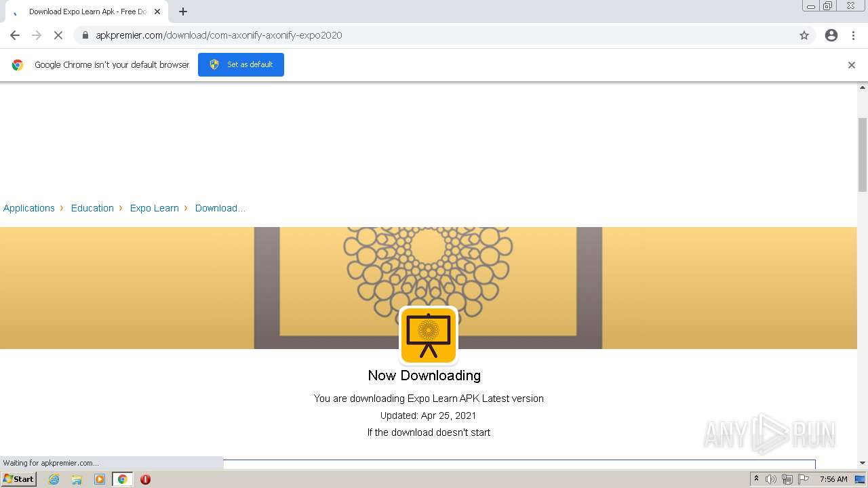868x488 pixels.
Task: Click "Google Chrome isn't your default browser" text
Action: [112, 65]
